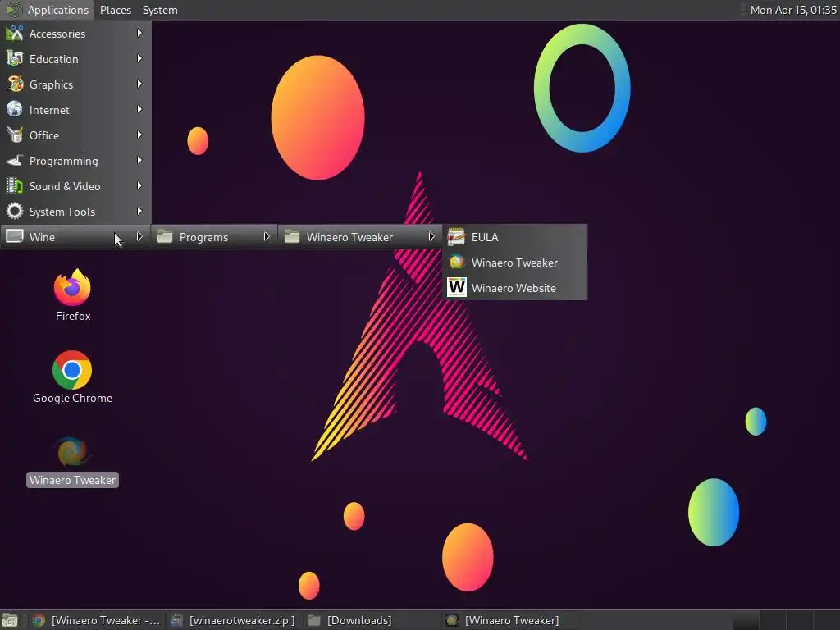The width and height of the screenshot is (840, 630).
Task: Click the Programming category icon
Action: [15, 160]
